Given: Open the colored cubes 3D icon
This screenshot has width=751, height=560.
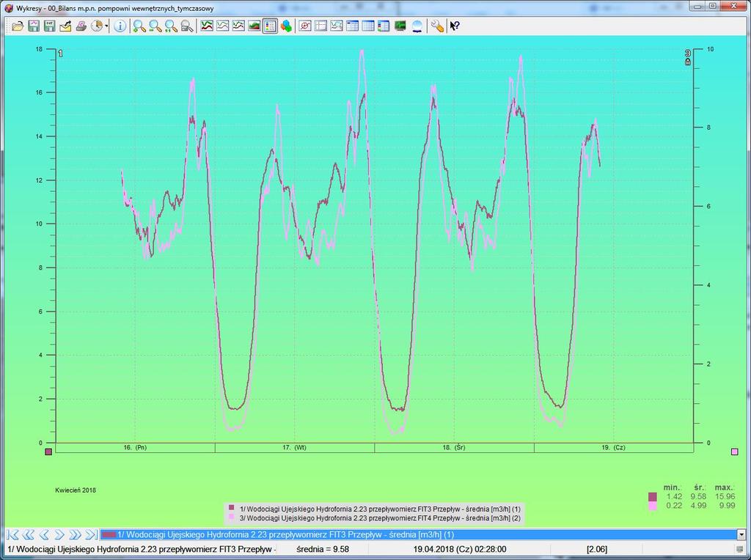Looking at the screenshot, I should pyautogui.click(x=286, y=26).
